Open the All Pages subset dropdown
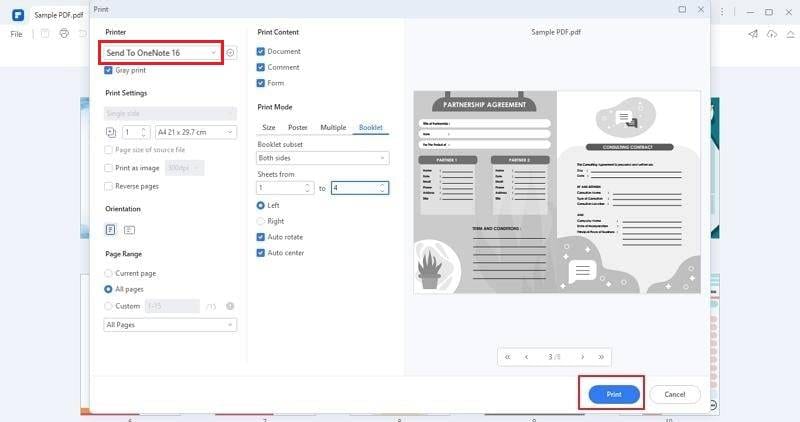 pos(170,325)
